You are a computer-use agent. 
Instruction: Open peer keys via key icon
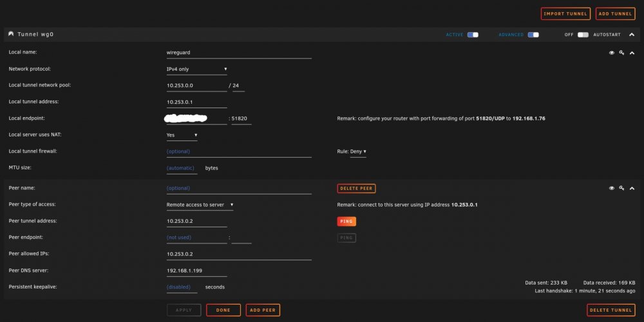622,188
